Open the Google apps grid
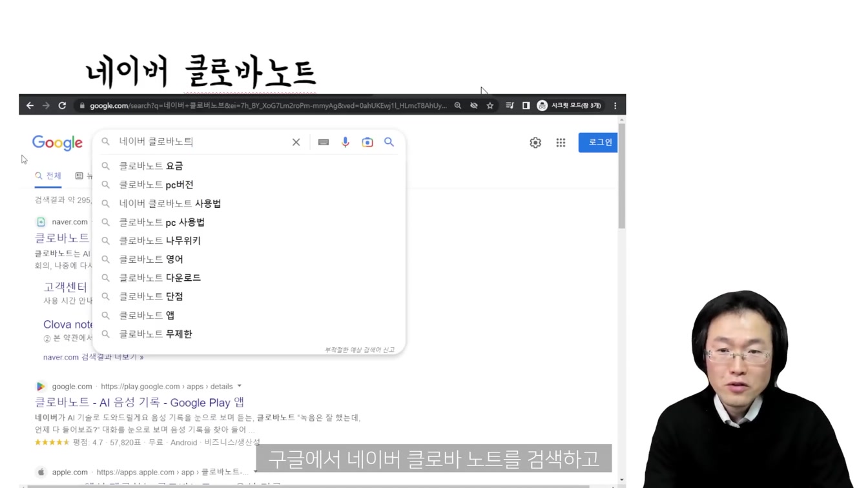 pos(561,143)
